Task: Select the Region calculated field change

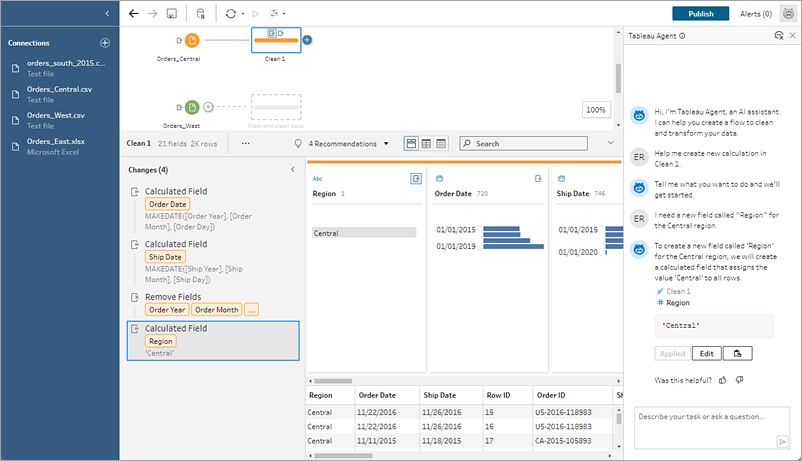Action: pos(214,340)
